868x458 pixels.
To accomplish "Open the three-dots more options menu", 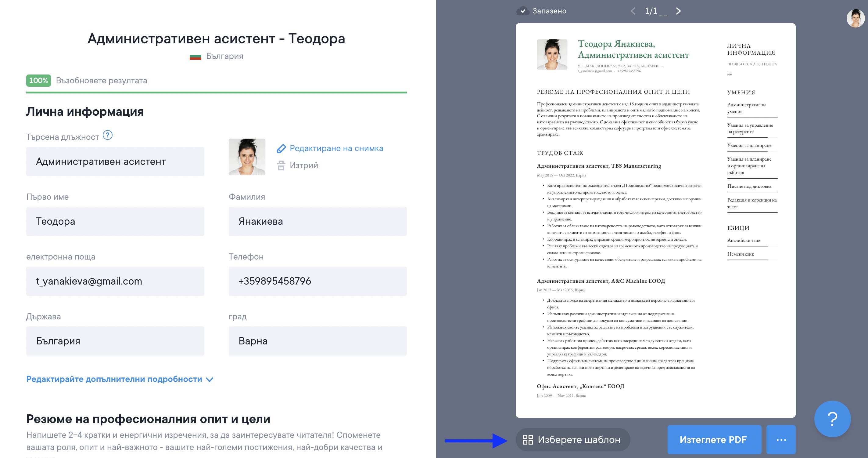I will 781,439.
